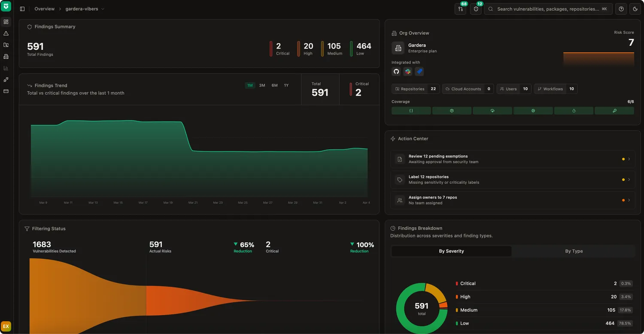
Task: Click the bar chart reports icon in sidebar
Action: pyautogui.click(x=6, y=68)
